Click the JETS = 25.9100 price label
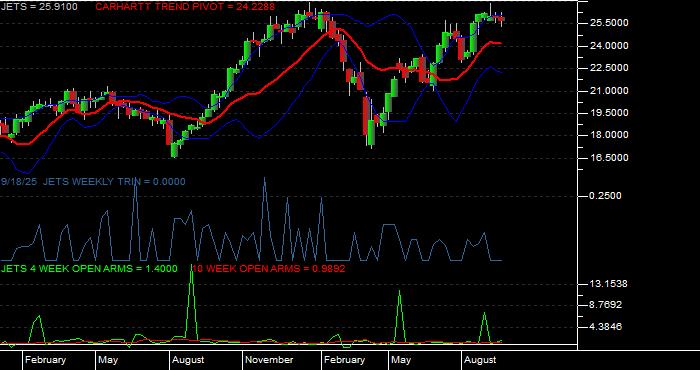This screenshot has width=700, height=370. coord(39,7)
